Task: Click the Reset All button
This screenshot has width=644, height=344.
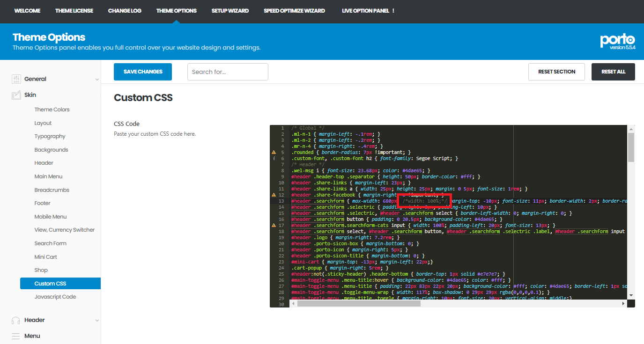Action: [x=613, y=72]
